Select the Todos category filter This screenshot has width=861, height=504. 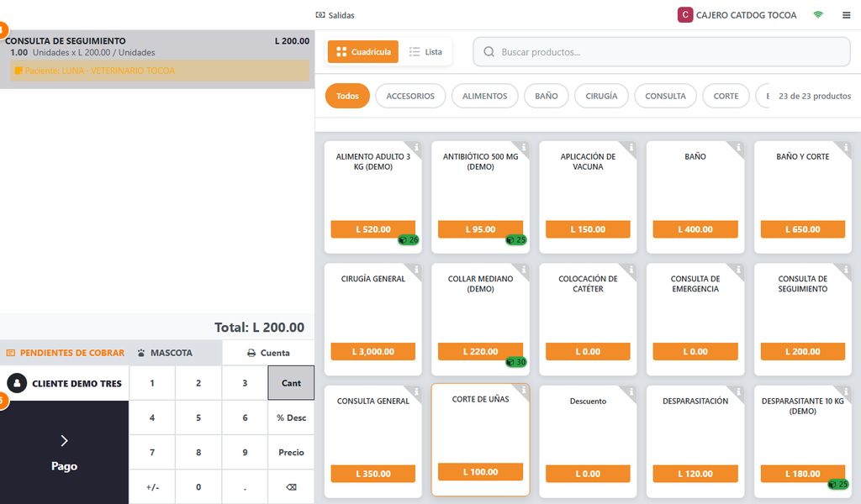(347, 96)
